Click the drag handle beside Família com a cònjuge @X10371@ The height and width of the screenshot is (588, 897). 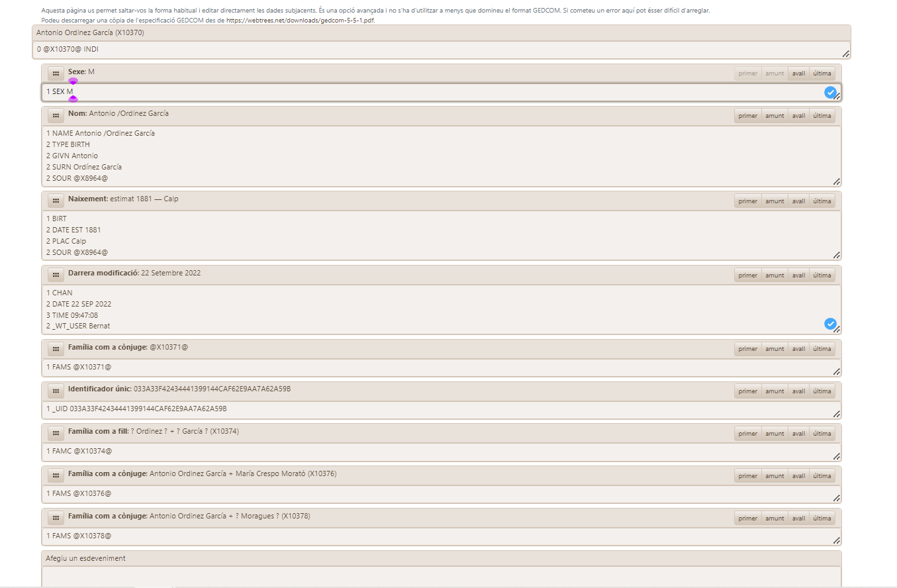pyautogui.click(x=55, y=348)
